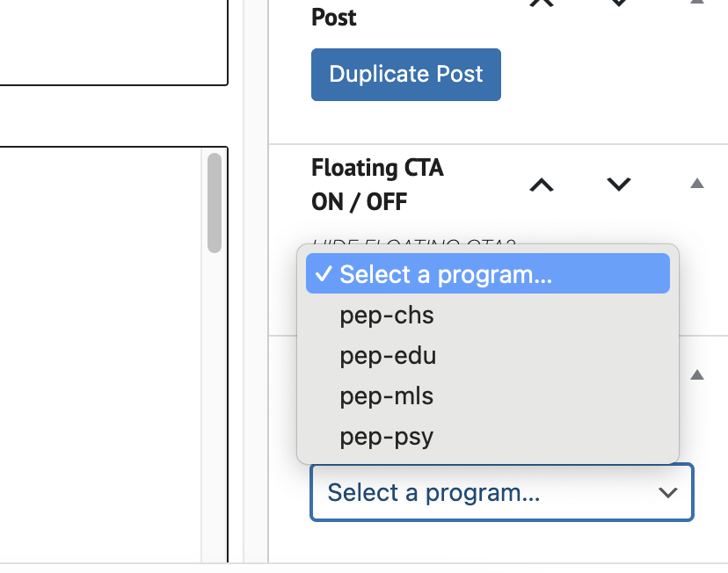The image size is (728, 573).
Task: Toggle the Duplicate Post panel triangle
Action: click(696, 3)
